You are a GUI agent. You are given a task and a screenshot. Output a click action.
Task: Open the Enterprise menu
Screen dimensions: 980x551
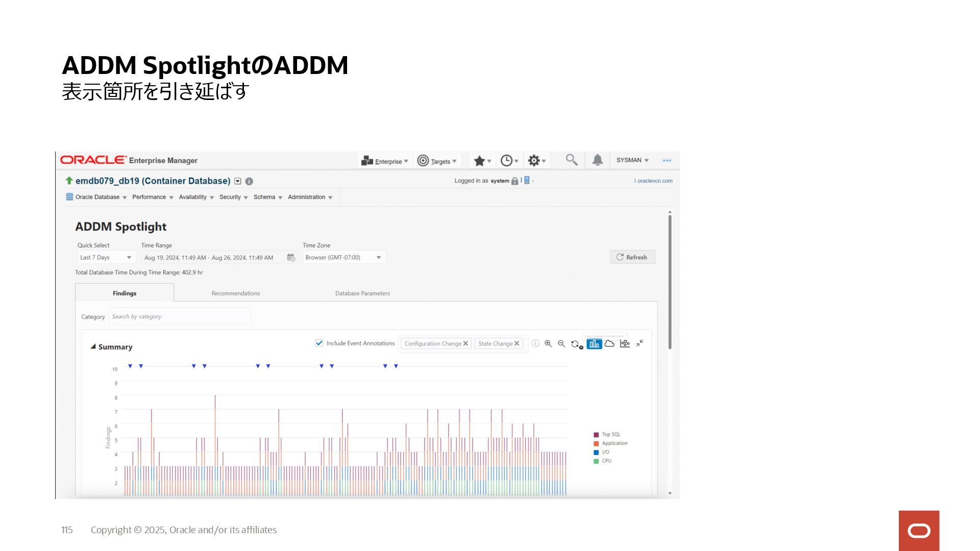(x=385, y=161)
